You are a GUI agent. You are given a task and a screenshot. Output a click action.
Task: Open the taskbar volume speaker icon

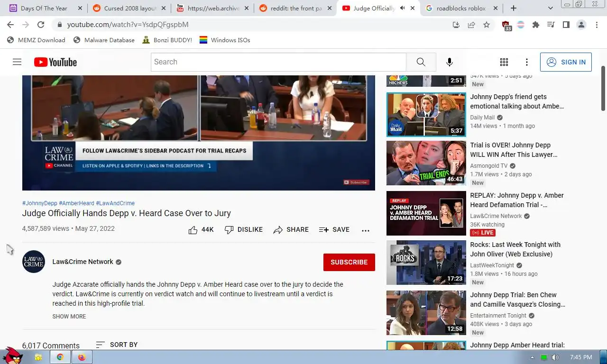click(x=555, y=357)
